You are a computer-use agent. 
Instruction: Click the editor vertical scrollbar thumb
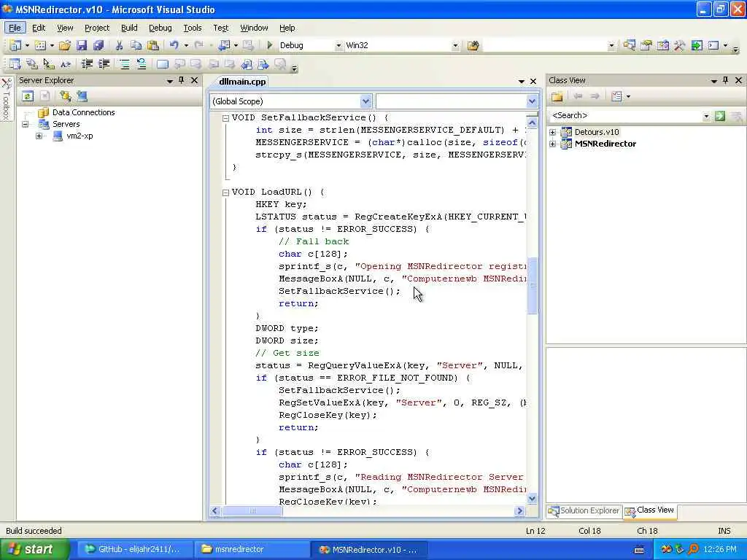click(x=532, y=286)
